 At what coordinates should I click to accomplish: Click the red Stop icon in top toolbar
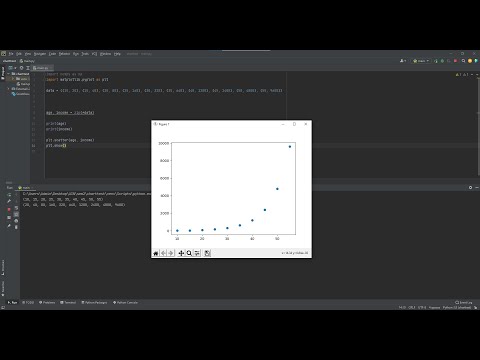(x=456, y=61)
